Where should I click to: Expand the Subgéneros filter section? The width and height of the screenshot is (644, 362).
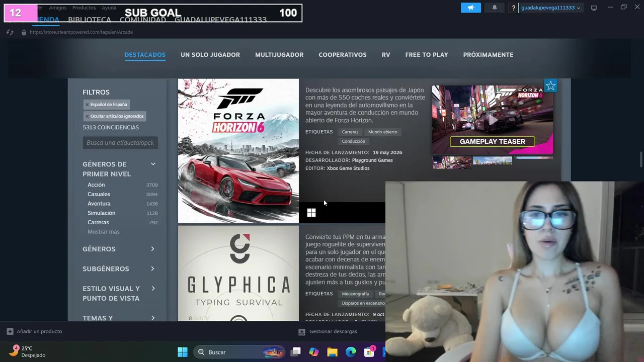[152, 268]
